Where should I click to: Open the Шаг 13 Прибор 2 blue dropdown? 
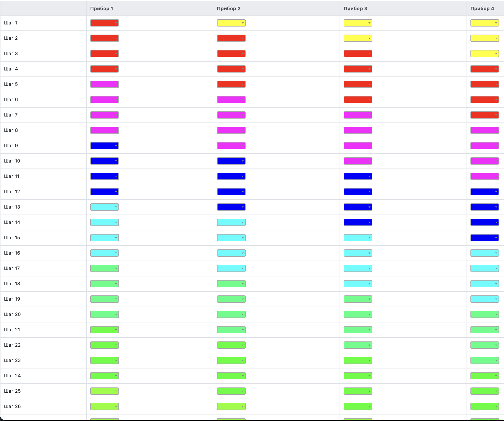coord(231,207)
